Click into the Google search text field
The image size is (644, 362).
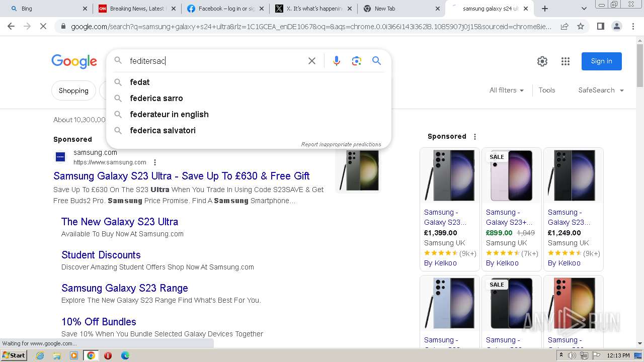[x=216, y=61]
